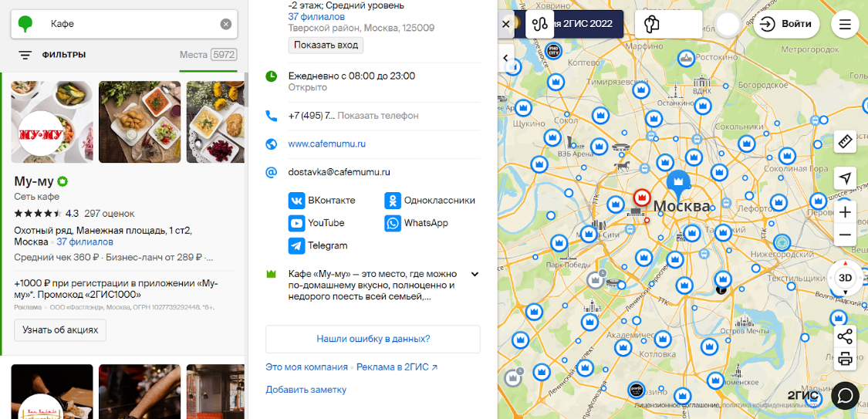Reveal number via 'Показать телефон'
Viewport: 868px width, 419px height.
point(378,116)
